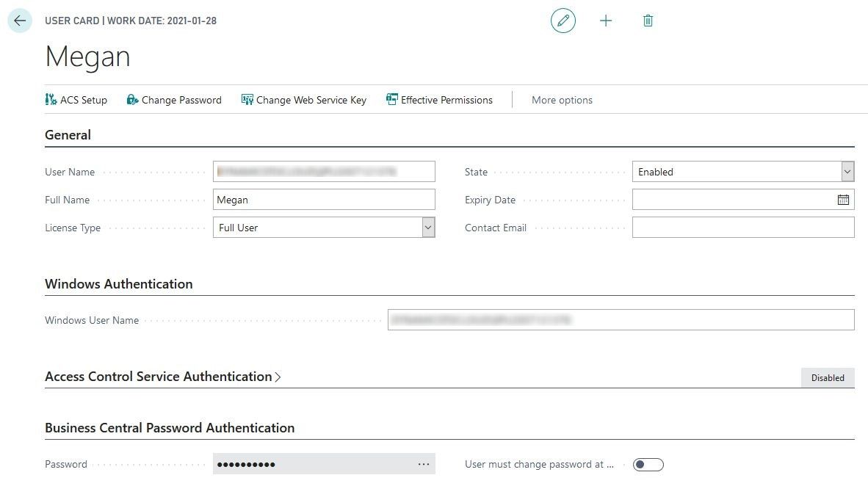Open the State dropdown

coord(848,171)
